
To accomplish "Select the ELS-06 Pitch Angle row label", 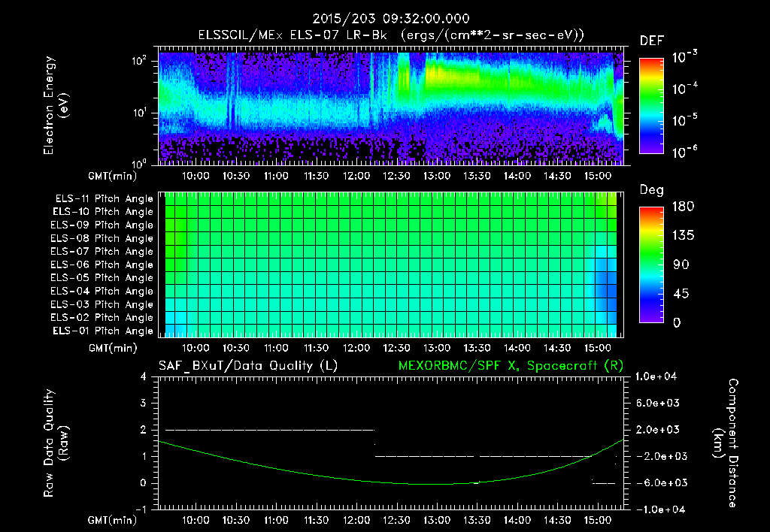I will (102, 265).
